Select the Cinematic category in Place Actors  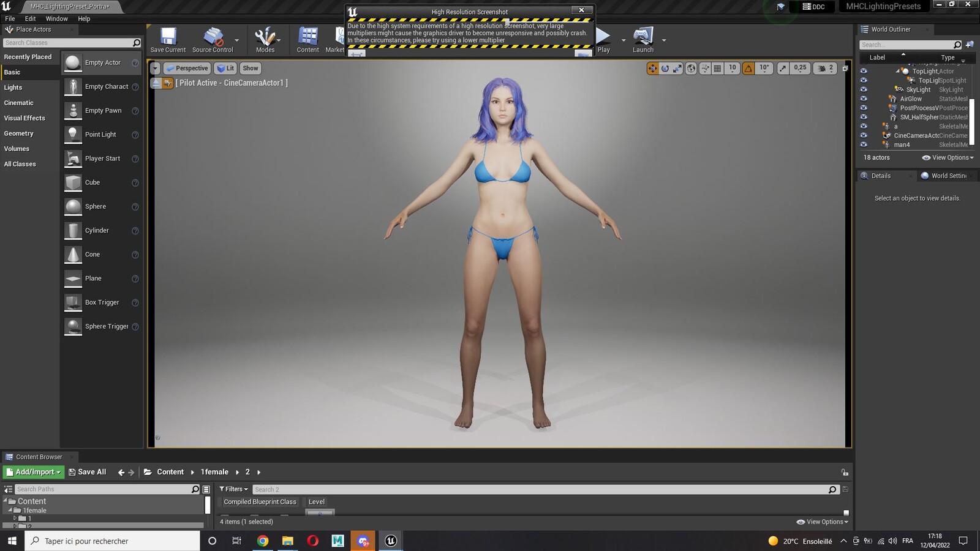tap(18, 103)
